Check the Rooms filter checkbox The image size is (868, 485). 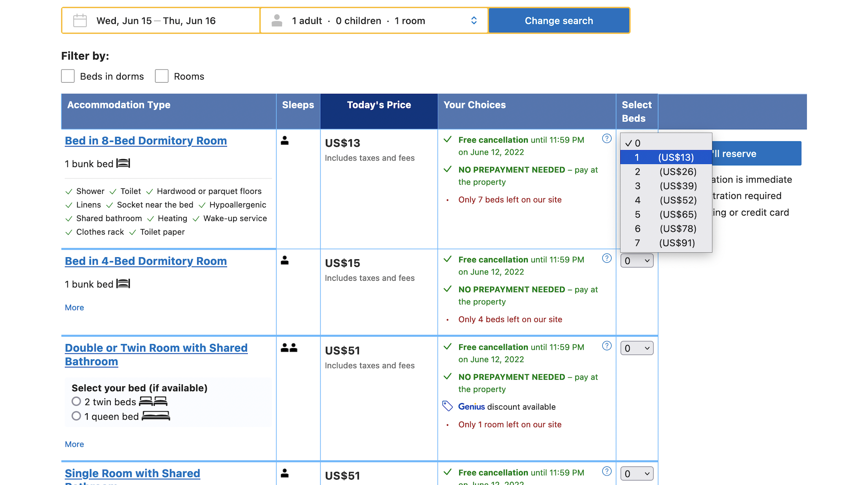click(162, 76)
